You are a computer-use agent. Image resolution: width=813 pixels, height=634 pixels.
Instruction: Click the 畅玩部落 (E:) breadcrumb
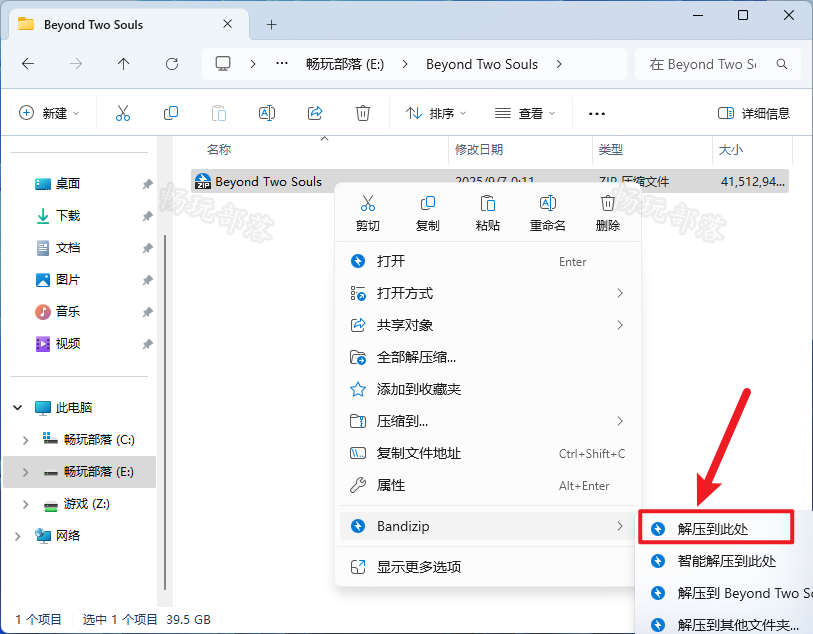345,64
